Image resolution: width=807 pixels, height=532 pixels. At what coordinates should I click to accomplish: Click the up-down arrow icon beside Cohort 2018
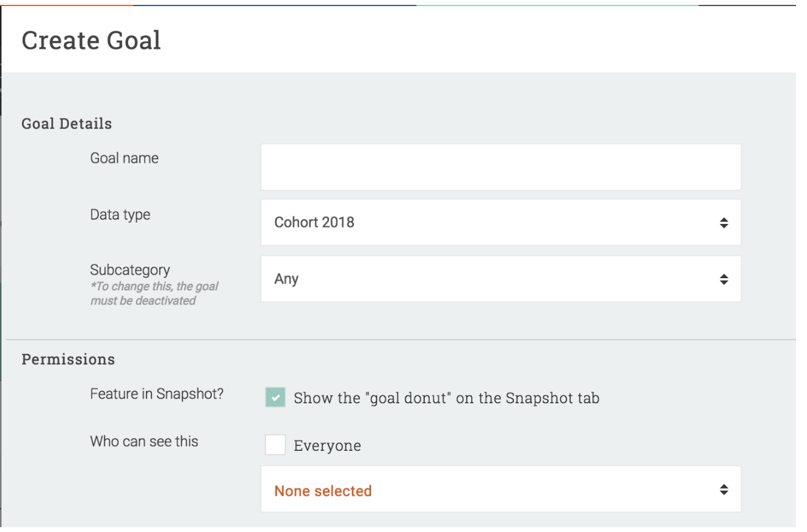(723, 223)
